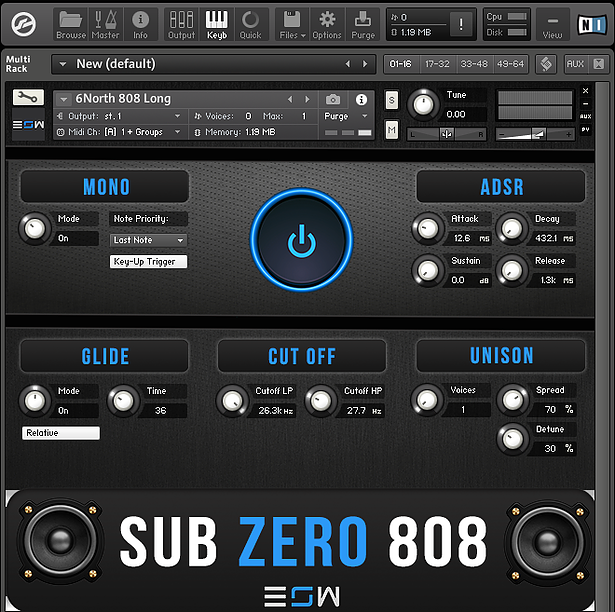The width and height of the screenshot is (615, 612).
Task: Mute the instrument with M button
Action: 391,130
